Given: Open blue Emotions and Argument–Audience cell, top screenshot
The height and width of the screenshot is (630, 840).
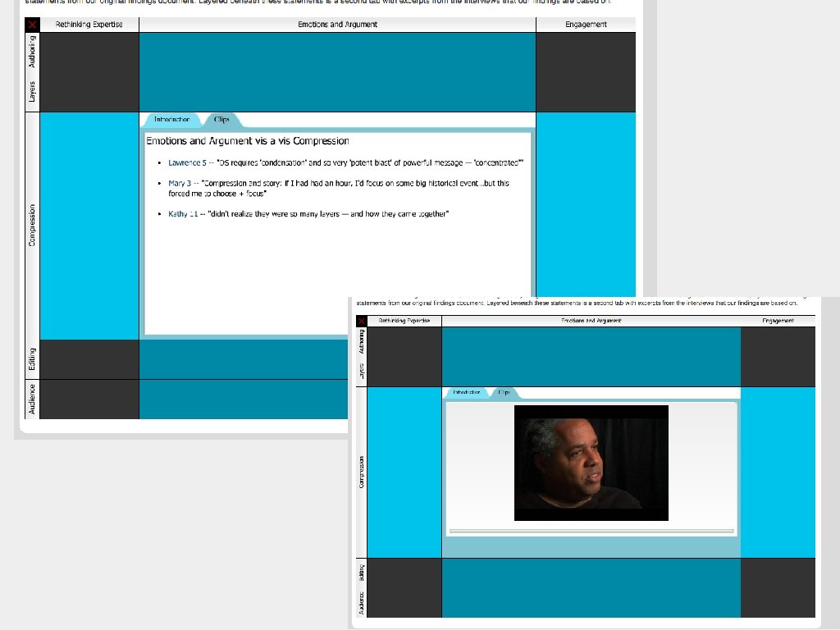Looking at the screenshot, I should click(x=244, y=399).
